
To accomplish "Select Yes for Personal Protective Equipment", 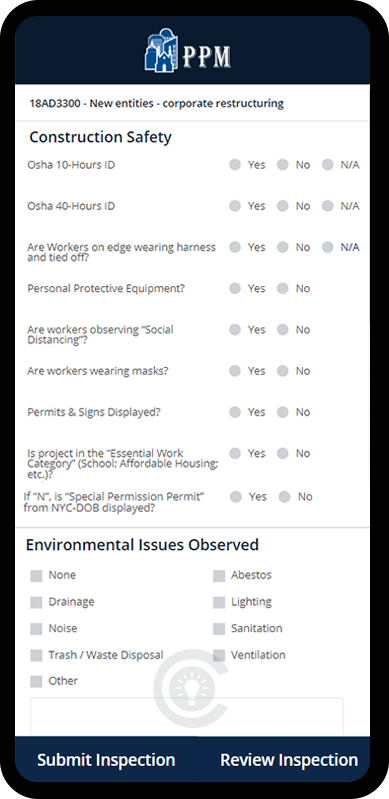I will tap(235, 288).
